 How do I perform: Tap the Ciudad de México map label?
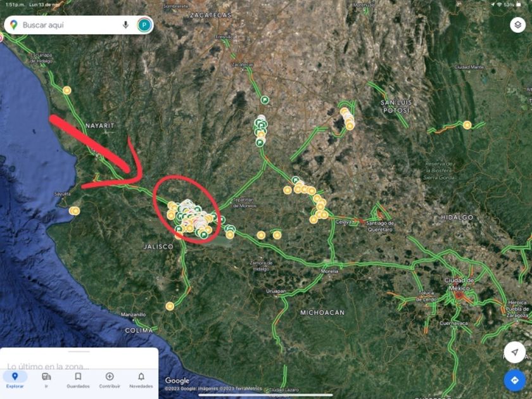point(459,284)
